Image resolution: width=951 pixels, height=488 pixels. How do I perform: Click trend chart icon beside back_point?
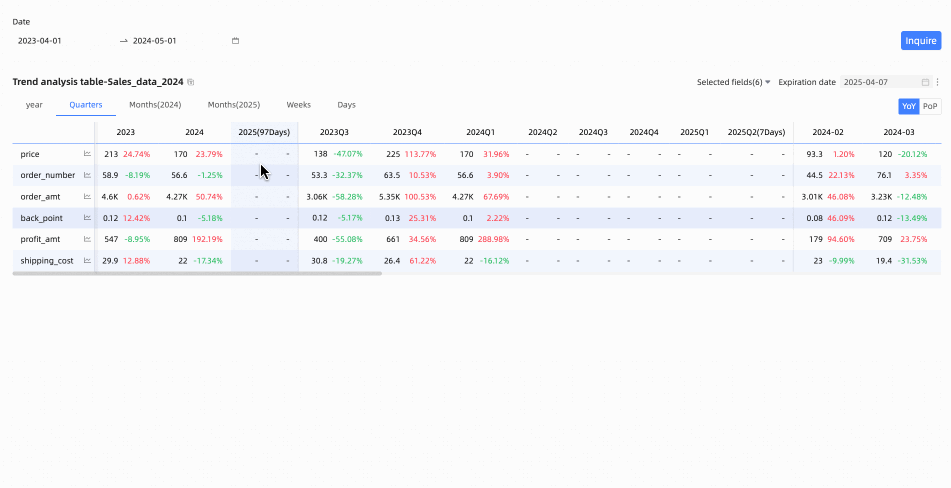coord(87,218)
